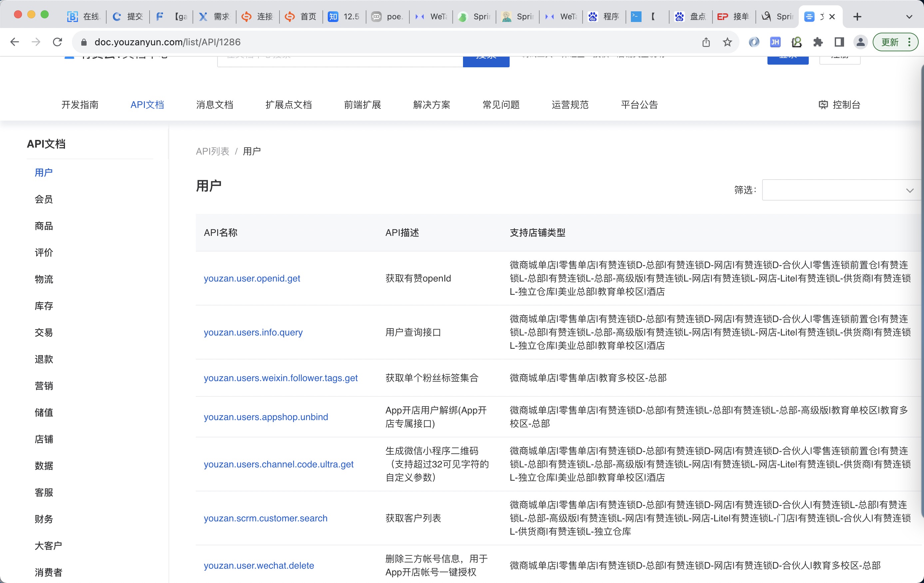Open the extensions puzzle icon
The height and width of the screenshot is (583, 924).
818,42
